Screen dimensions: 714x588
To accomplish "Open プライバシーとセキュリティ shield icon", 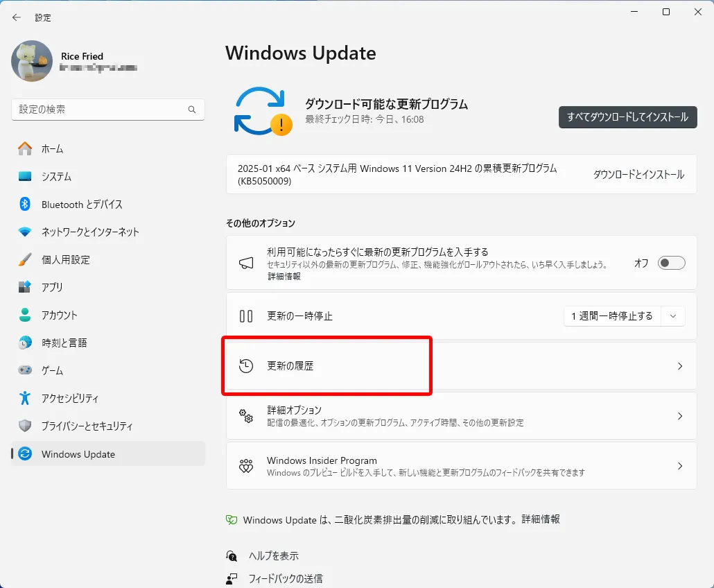I will click(x=25, y=426).
